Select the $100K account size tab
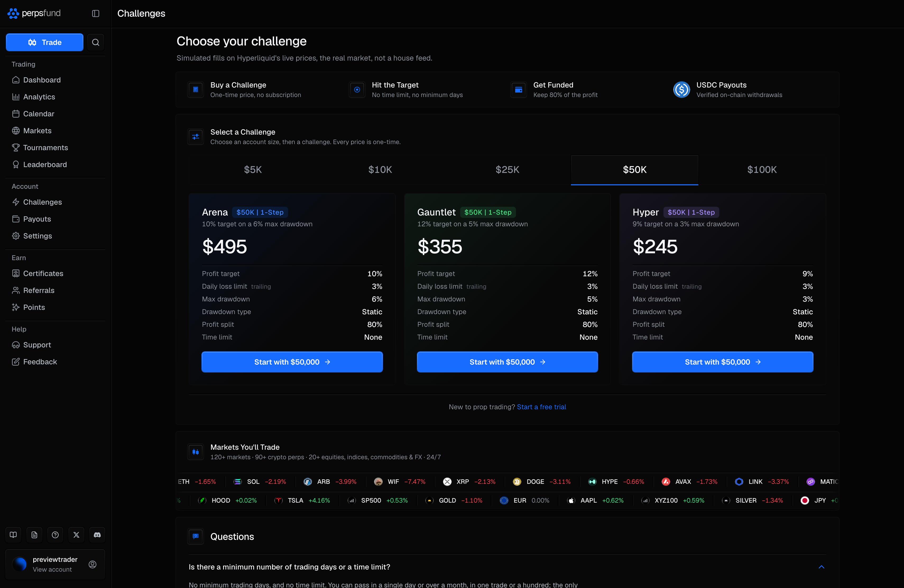 tap(762, 169)
